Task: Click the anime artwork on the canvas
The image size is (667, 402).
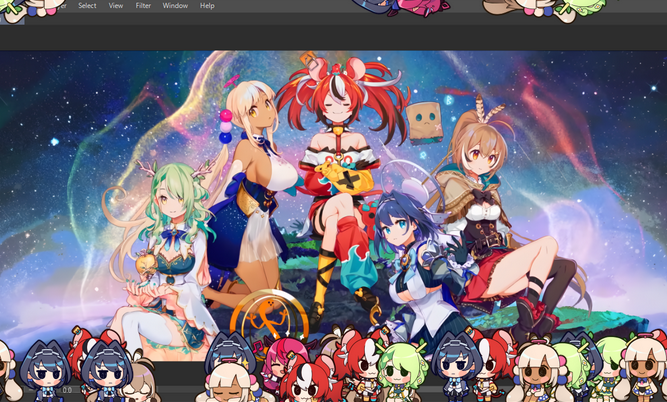Action: [x=334, y=205]
